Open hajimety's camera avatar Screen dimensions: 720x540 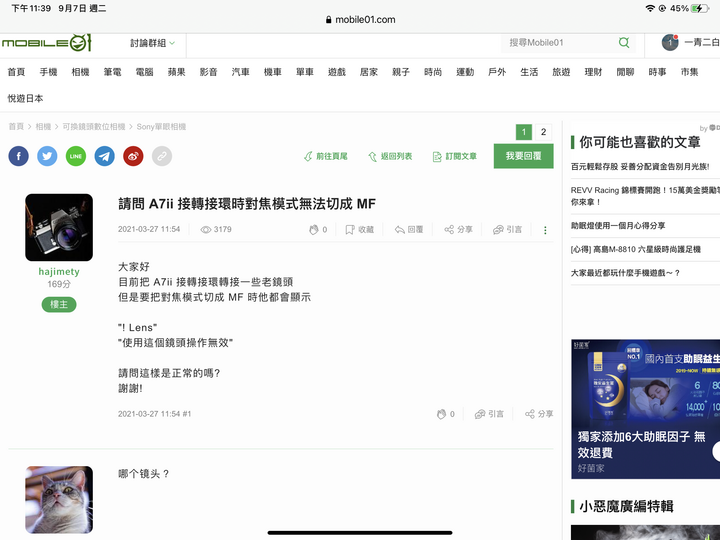click(x=59, y=227)
